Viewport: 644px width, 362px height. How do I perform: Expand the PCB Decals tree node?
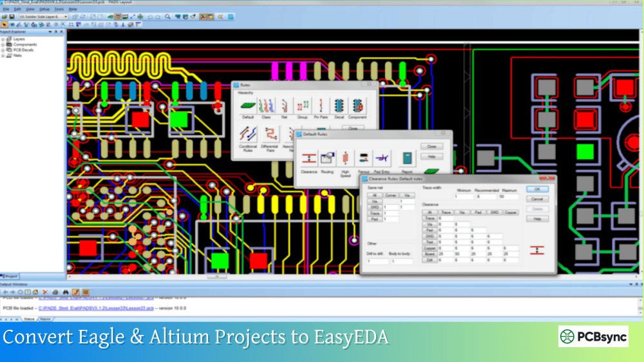click(3, 50)
